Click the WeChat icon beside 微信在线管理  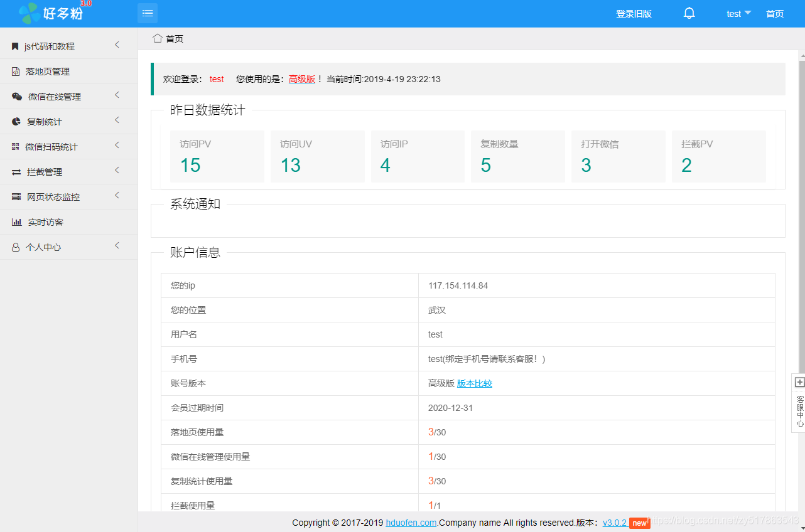(x=17, y=97)
